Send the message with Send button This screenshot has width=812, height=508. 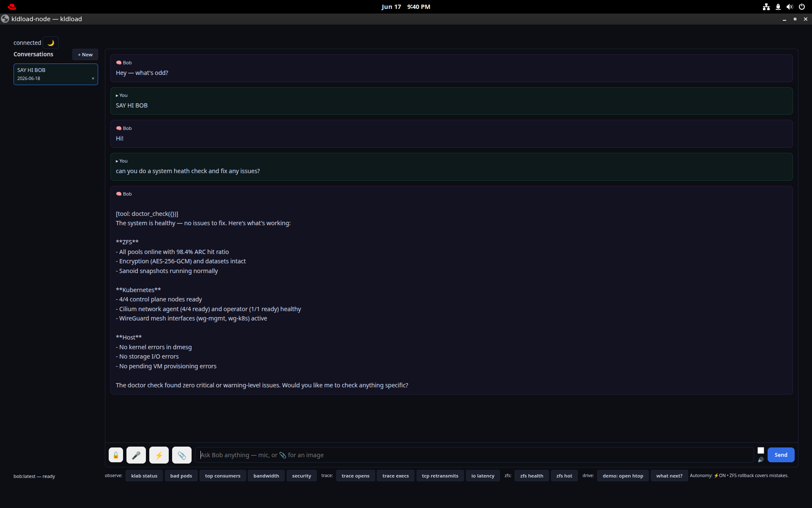coord(781,455)
